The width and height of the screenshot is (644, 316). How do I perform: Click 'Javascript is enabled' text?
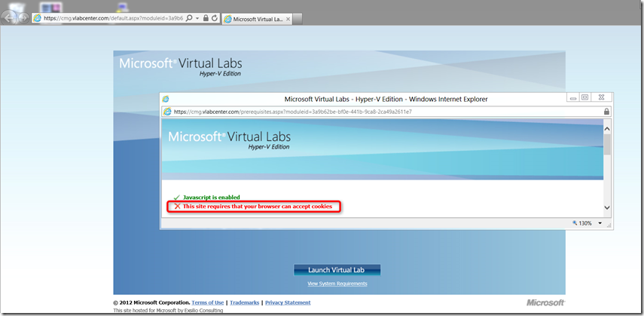[212, 198]
